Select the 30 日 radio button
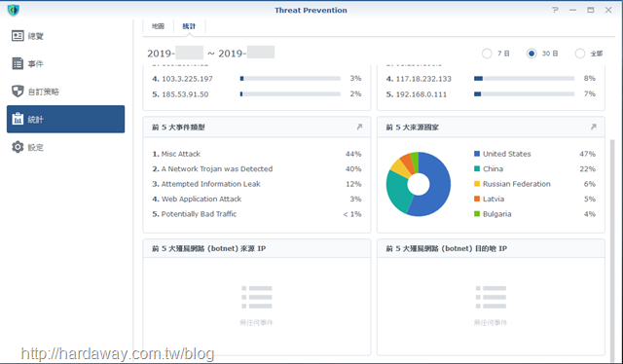623x364 pixels. click(531, 54)
